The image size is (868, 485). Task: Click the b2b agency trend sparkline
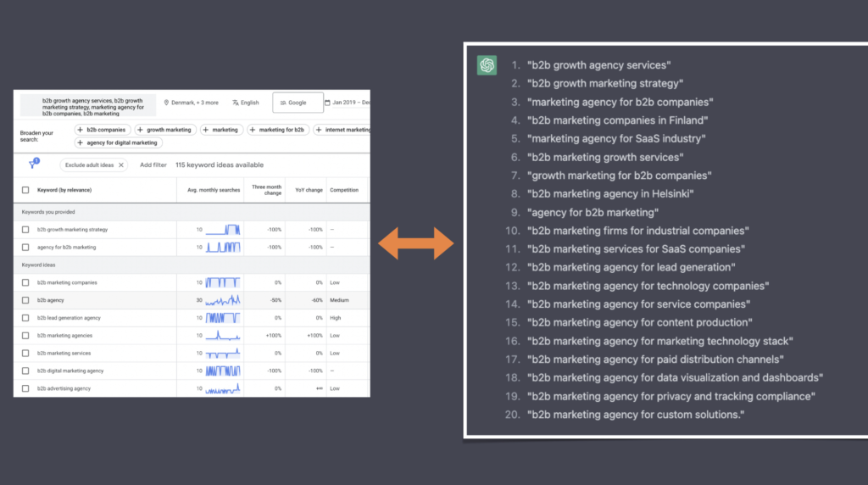click(x=223, y=300)
